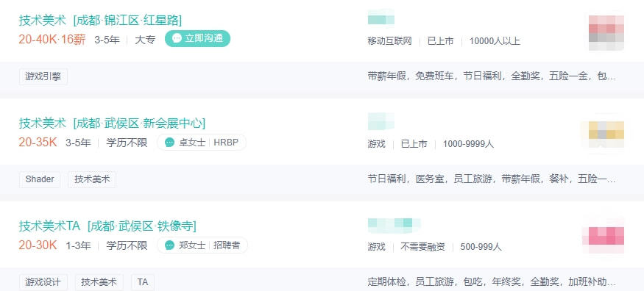Open 技术美术 job at 锦江区·红星路
644x291 pixels.
point(100,20)
